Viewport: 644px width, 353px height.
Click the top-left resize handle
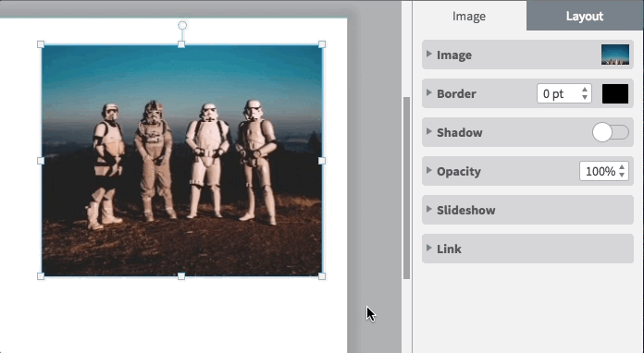point(41,44)
